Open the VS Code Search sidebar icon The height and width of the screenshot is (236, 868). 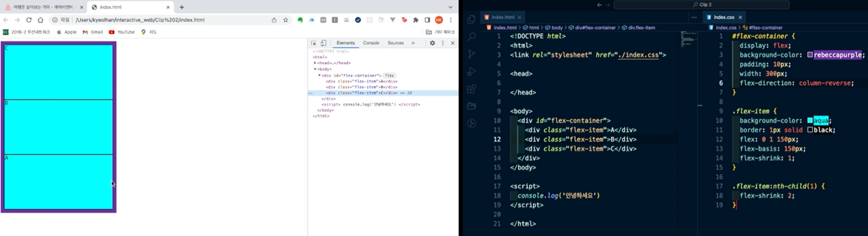point(471,37)
